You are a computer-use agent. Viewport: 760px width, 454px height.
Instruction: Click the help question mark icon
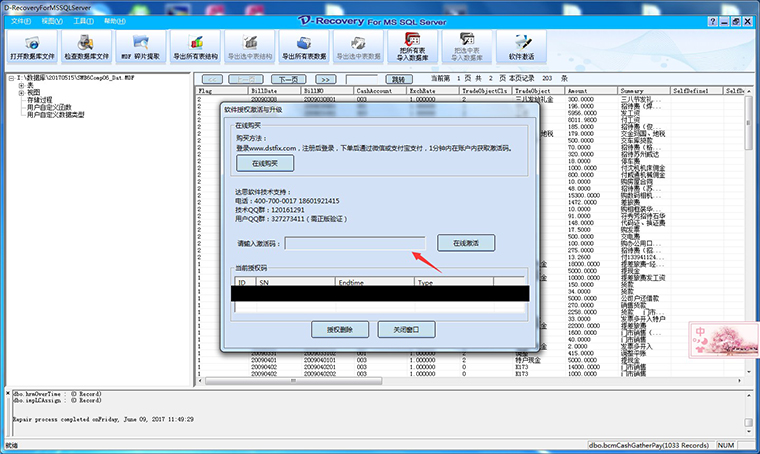pos(712,21)
